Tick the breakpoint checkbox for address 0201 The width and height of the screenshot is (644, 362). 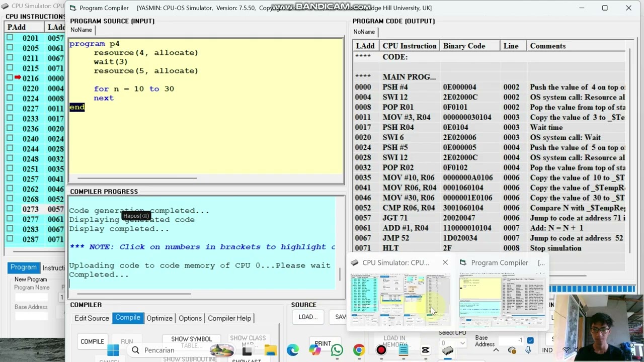click(10, 38)
